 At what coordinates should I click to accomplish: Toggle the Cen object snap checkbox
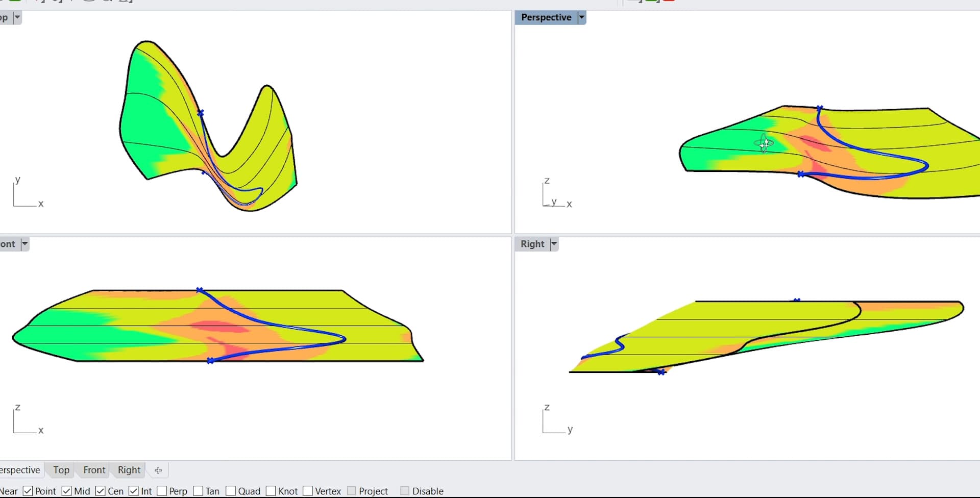(x=100, y=491)
